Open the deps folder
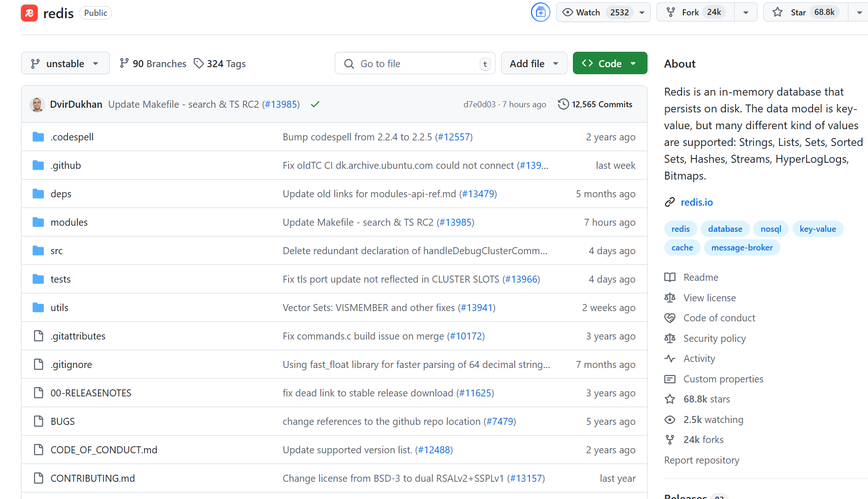 [61, 194]
